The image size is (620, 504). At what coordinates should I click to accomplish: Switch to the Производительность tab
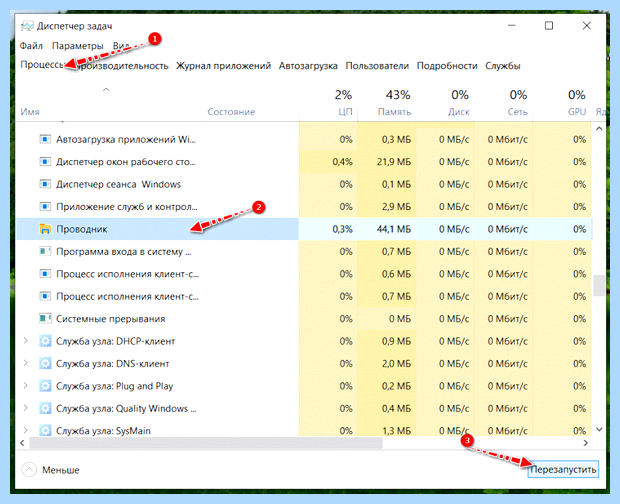[x=123, y=66]
